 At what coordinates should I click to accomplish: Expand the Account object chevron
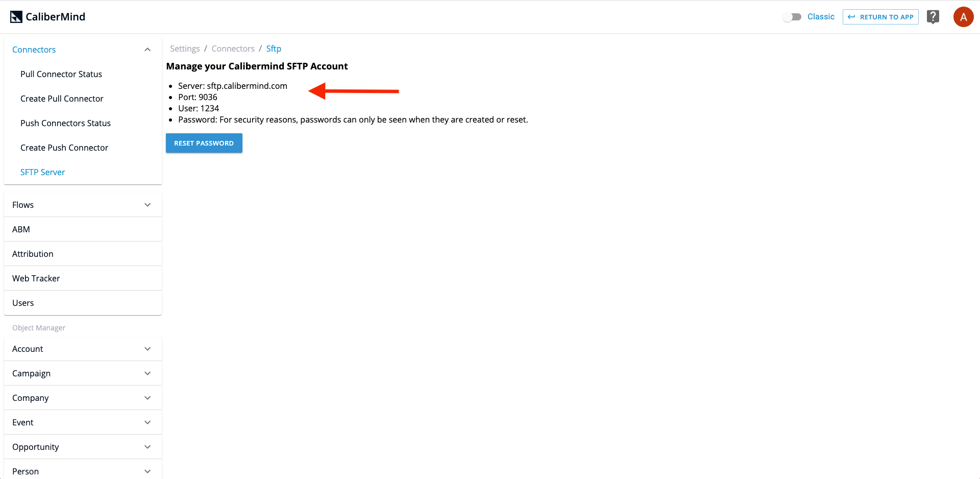pos(148,349)
